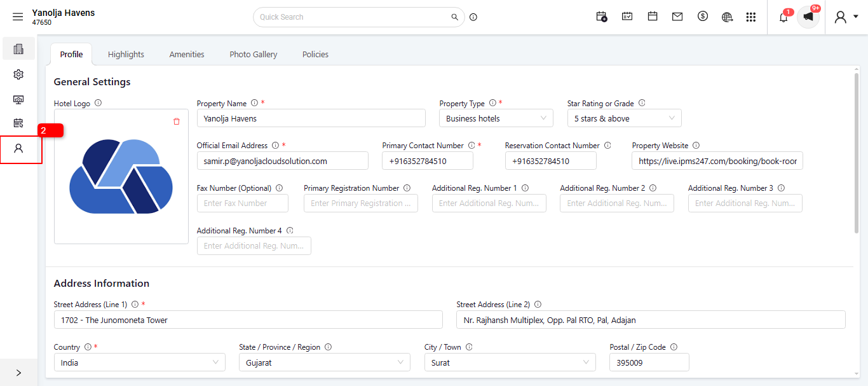The image size is (868, 386).
Task: Click info icon beside Quick Search
Action: (x=473, y=17)
